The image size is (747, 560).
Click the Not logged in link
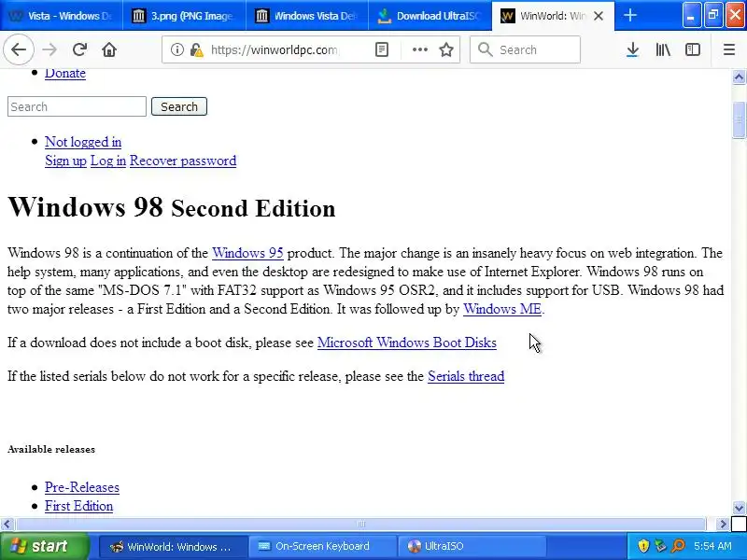coord(83,142)
